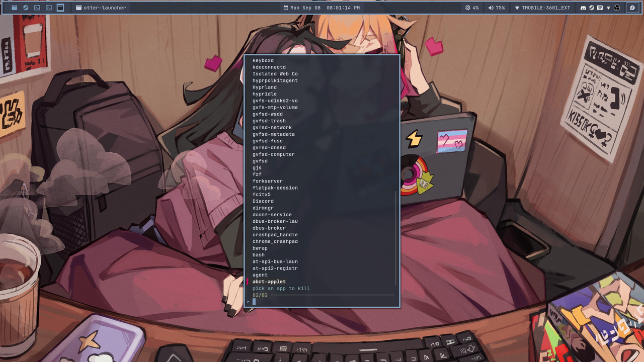Select highlighted abrt-applet entry
This screenshot has width=644, height=362.
click(269, 282)
